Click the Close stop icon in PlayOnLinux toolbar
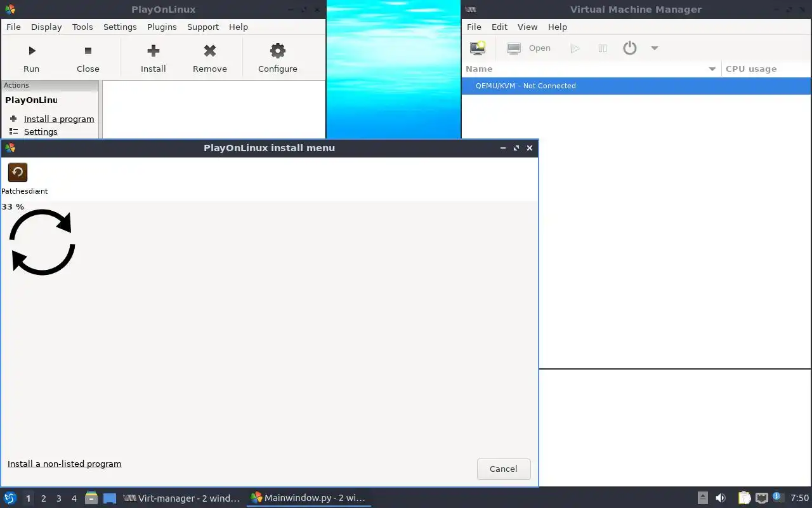The image size is (812, 508). tap(88, 51)
